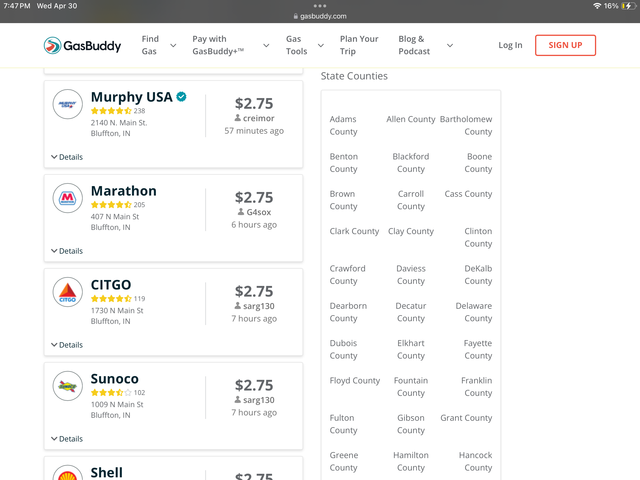Click the SIGN UP button

565,45
